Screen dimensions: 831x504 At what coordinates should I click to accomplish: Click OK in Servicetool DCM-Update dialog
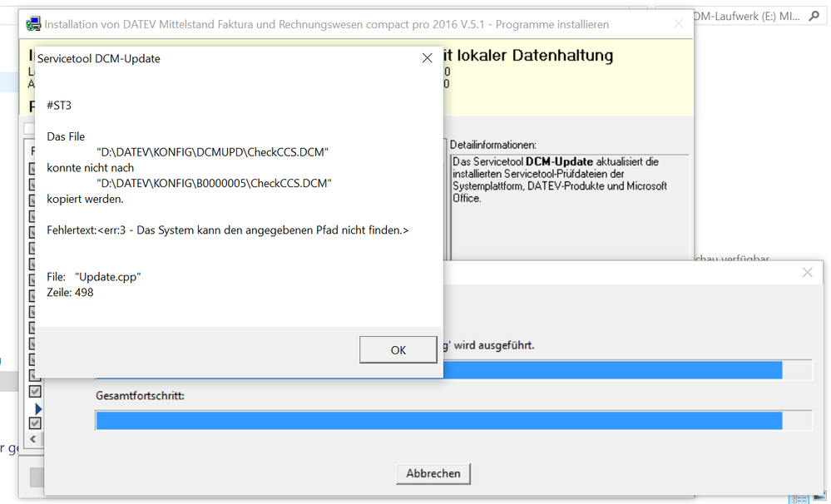(398, 350)
